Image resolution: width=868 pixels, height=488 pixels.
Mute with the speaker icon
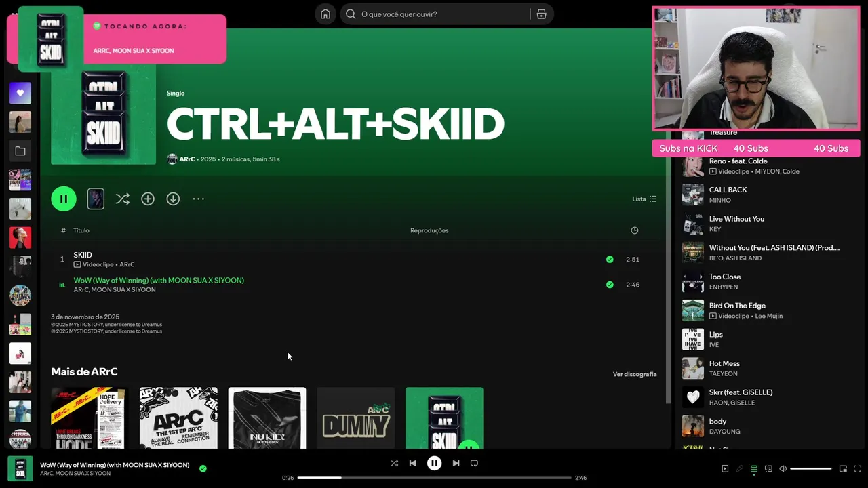coord(783,469)
